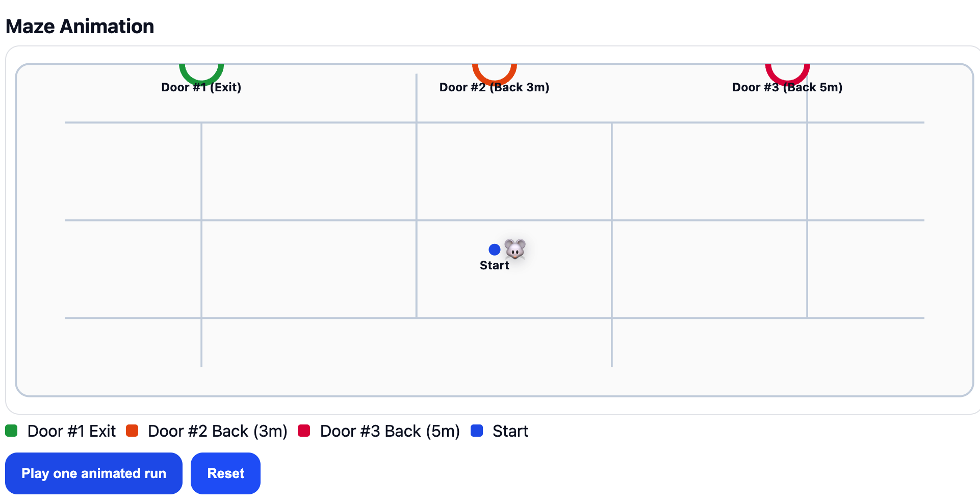This screenshot has width=980, height=502.
Task: Click the red Door #3 legend swatch
Action: [x=304, y=431]
